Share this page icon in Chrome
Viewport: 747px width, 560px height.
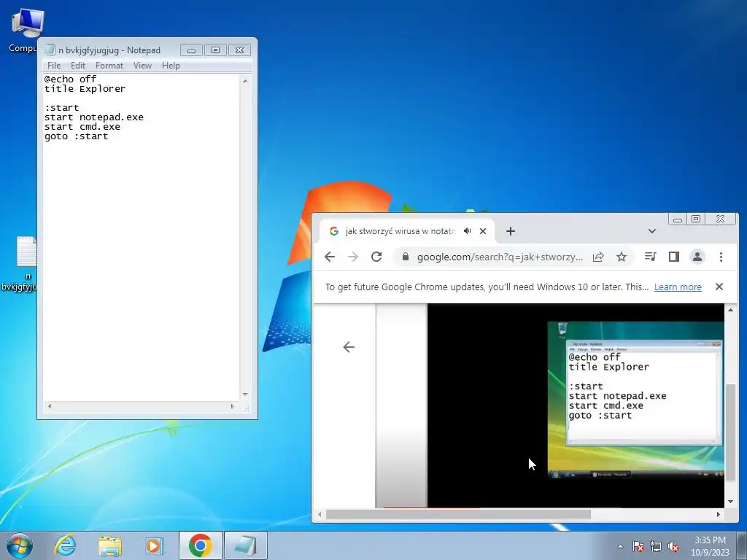(x=598, y=257)
